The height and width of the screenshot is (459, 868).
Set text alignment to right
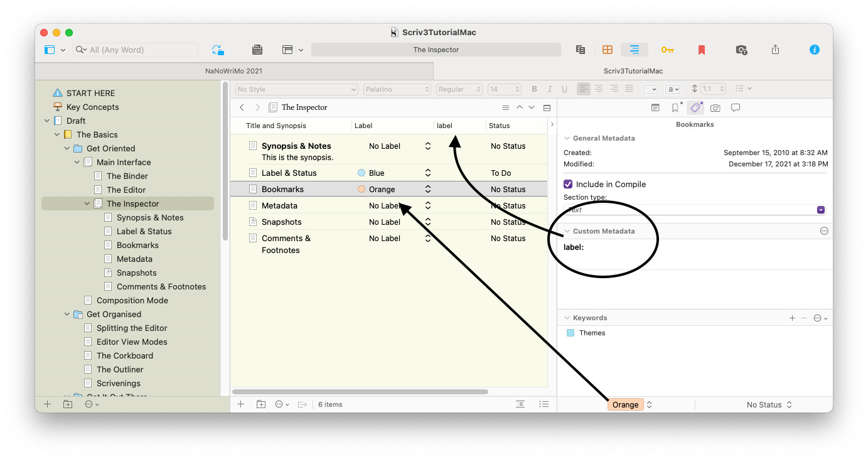click(x=614, y=89)
